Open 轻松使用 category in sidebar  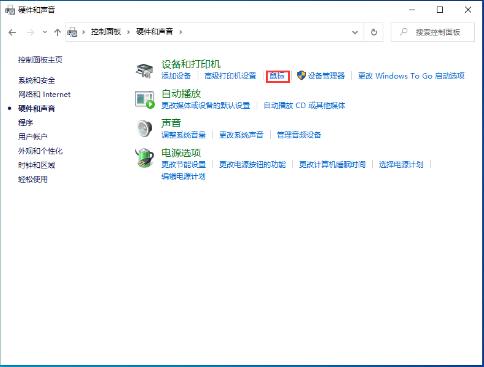pos(33,179)
